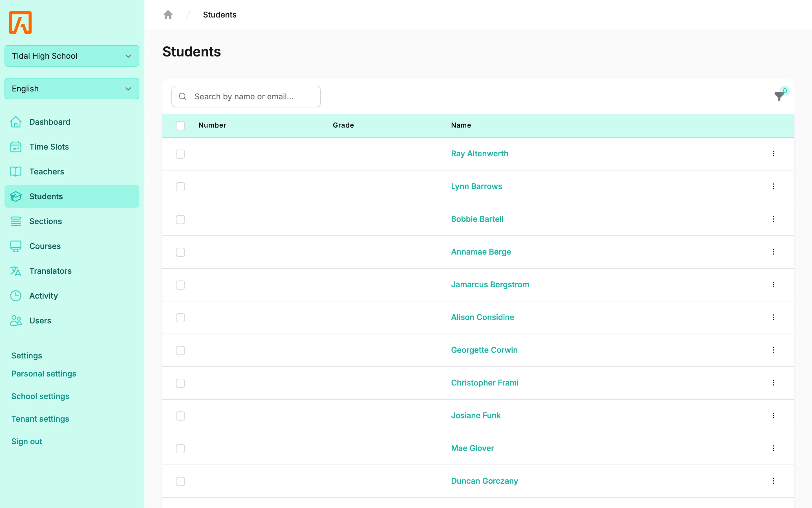Toggle the select-all header checkbox
The image size is (812, 508).
tap(180, 126)
